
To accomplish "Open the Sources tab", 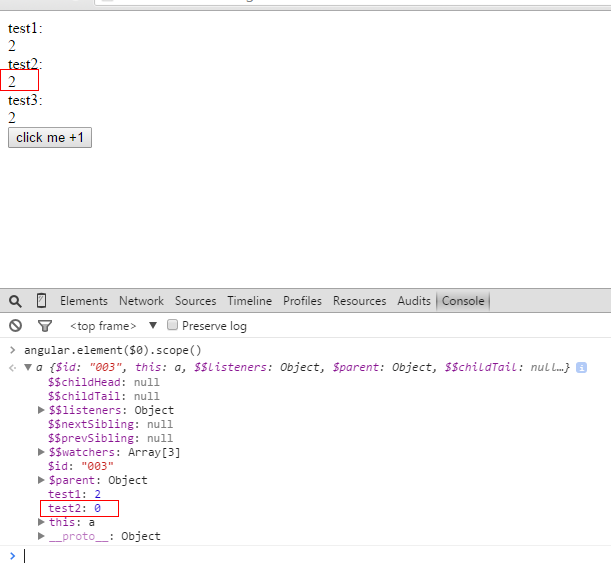I will coord(195,301).
